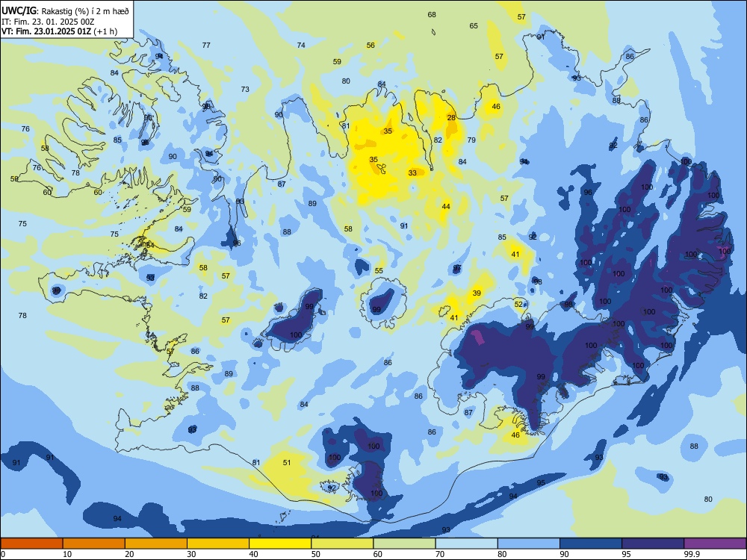Viewport: 747px width, 560px height.
Task: Click the map value 97
Action: [457, 268]
